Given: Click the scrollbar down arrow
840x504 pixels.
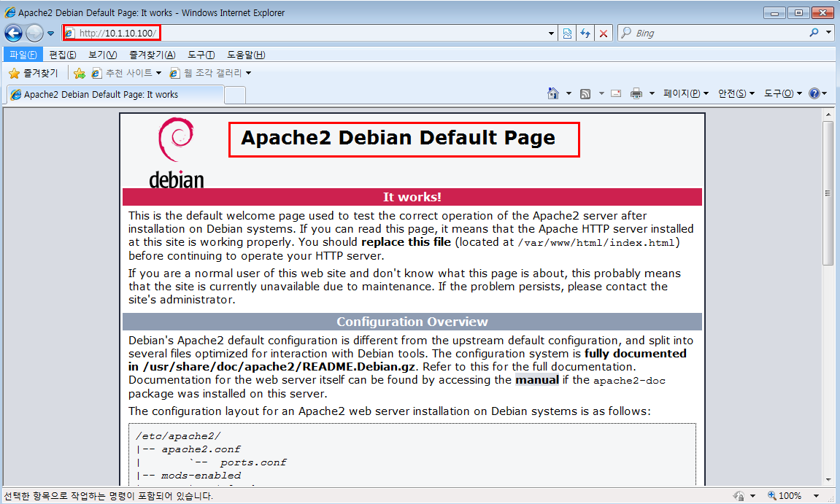Looking at the screenshot, I should click(828, 481).
